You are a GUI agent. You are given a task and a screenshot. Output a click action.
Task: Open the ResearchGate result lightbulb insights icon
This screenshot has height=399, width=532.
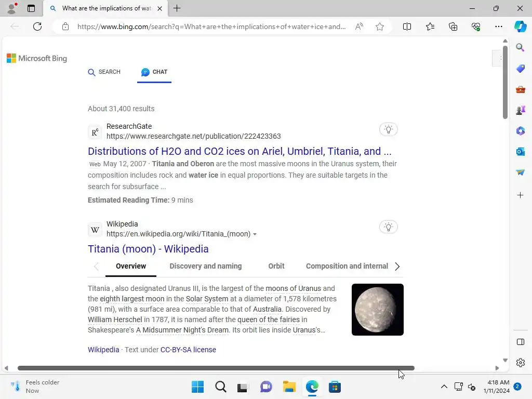(389, 129)
